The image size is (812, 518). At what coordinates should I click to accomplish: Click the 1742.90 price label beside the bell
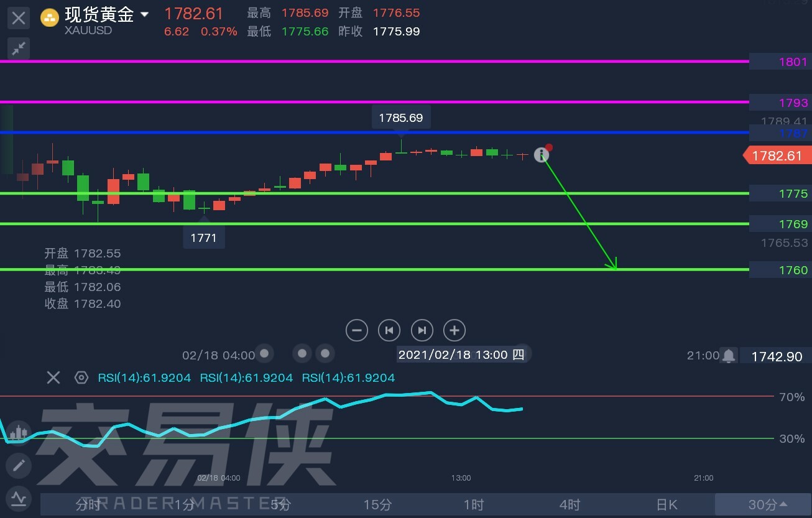777,356
